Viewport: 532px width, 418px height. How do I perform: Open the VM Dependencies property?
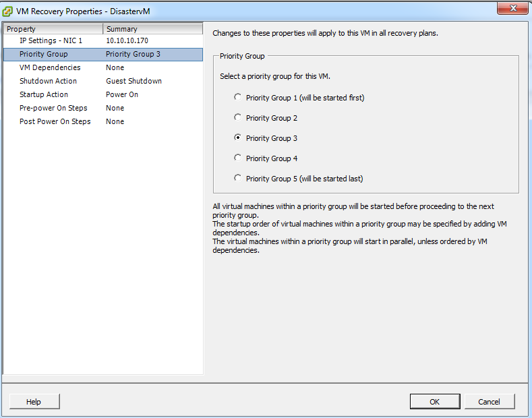50,67
